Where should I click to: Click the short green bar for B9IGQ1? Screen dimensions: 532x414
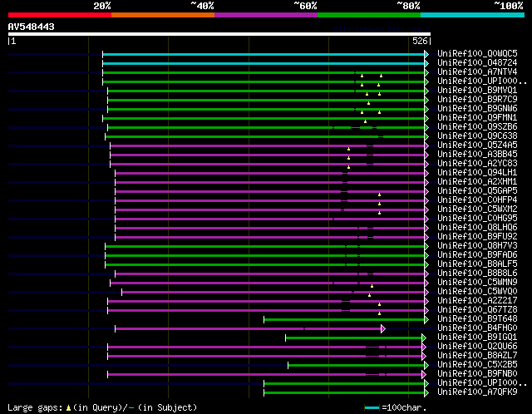pyautogui.click(x=353, y=338)
